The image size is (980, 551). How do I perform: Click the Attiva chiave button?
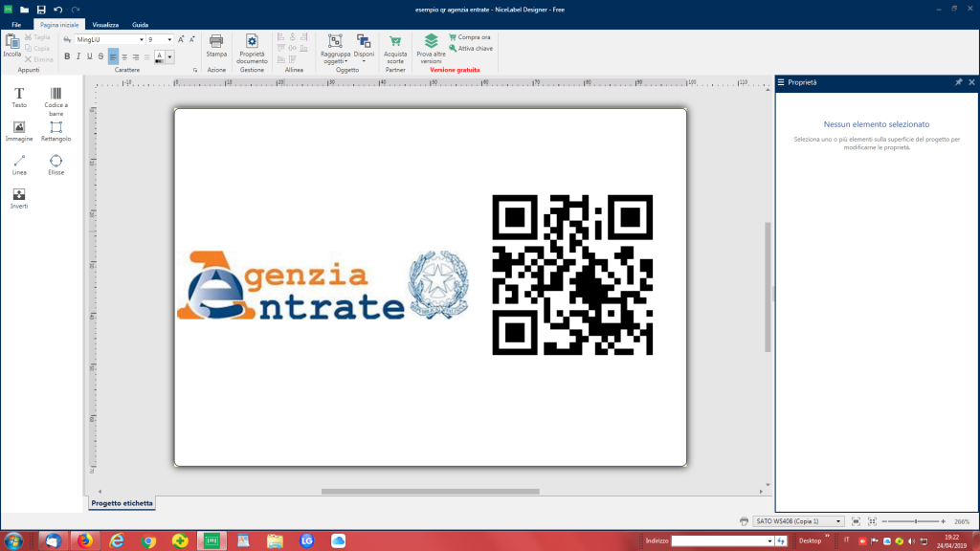[x=471, y=48]
